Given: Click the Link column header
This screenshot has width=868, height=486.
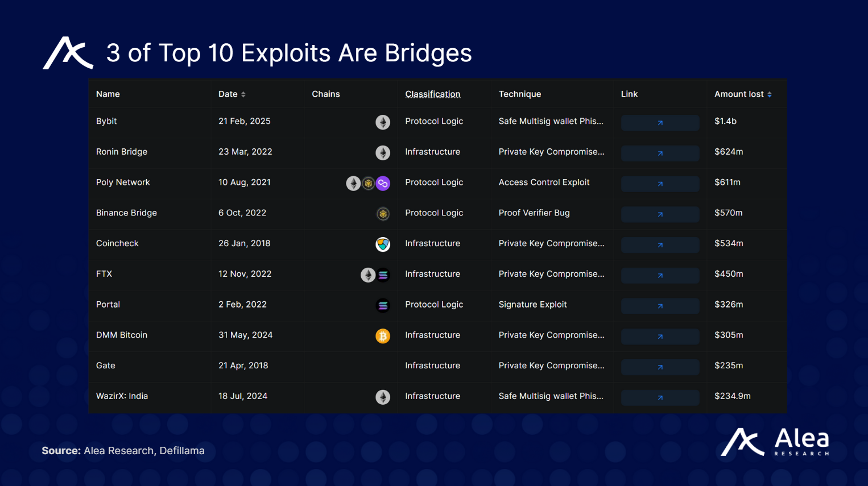Looking at the screenshot, I should point(629,94).
